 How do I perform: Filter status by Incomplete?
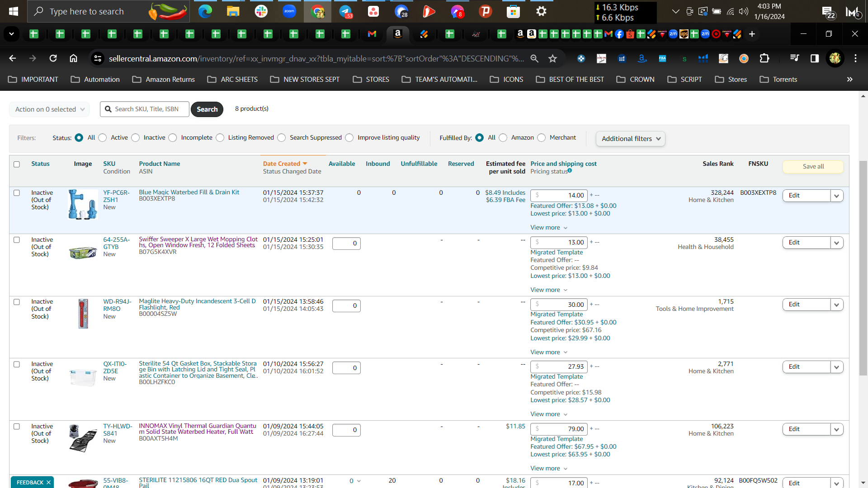pos(173,138)
